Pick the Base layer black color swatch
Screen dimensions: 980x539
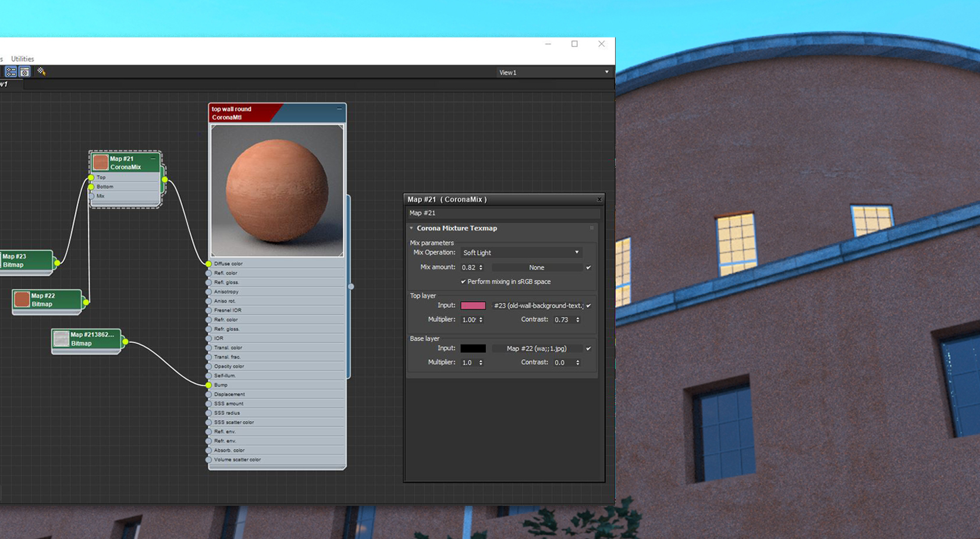click(x=473, y=349)
